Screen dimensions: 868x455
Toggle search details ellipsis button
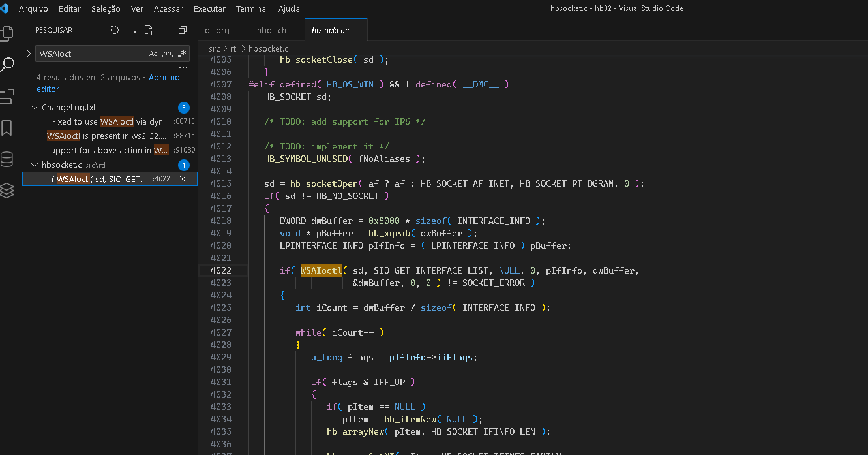183,67
